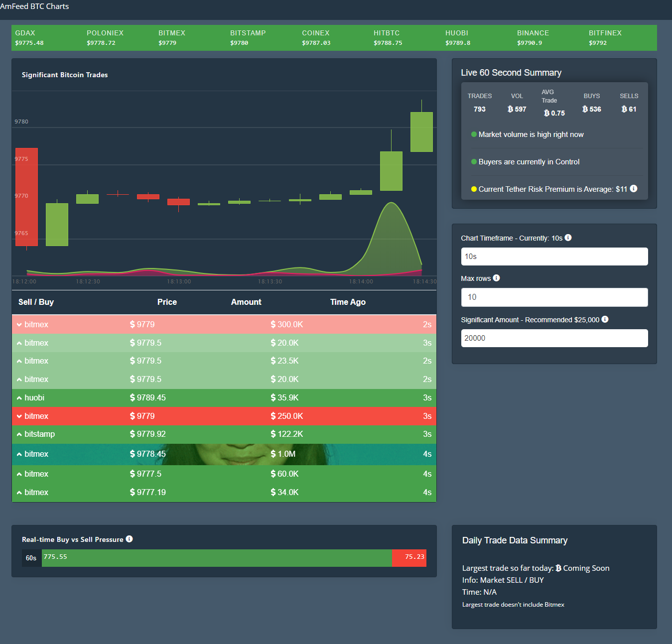Select the HUOBI price ticker

point(458,38)
